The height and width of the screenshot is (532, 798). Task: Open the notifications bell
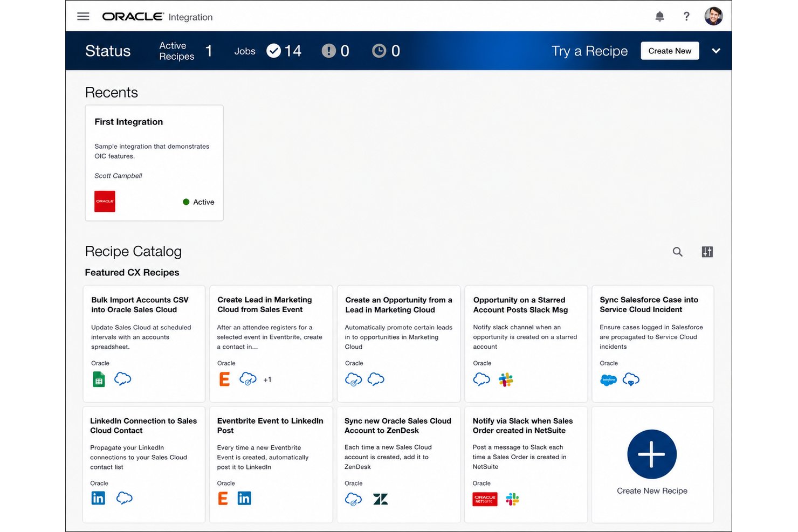click(x=659, y=17)
